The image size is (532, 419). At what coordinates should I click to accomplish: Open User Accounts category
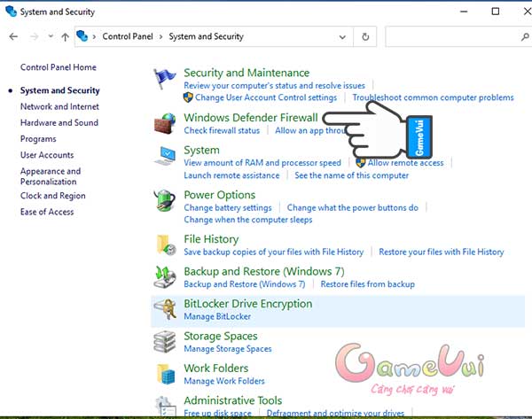point(47,155)
